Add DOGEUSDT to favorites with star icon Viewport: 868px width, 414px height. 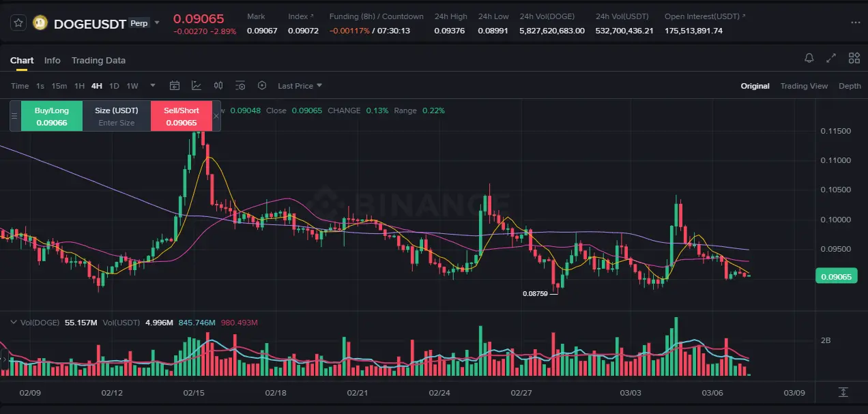point(18,23)
